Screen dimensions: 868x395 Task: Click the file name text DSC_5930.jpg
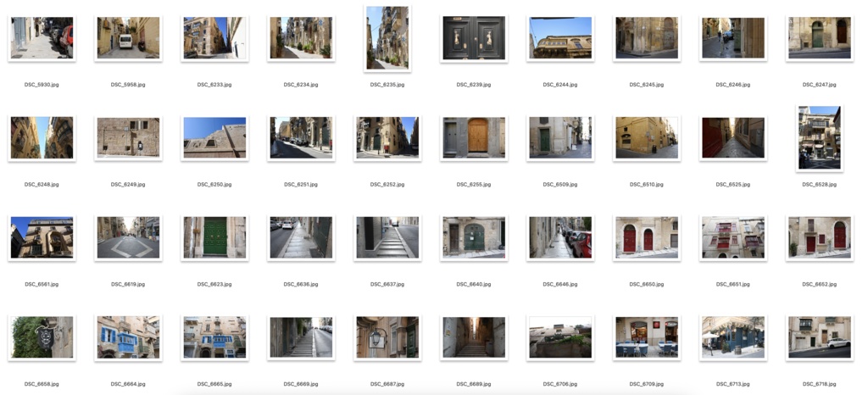click(x=42, y=85)
